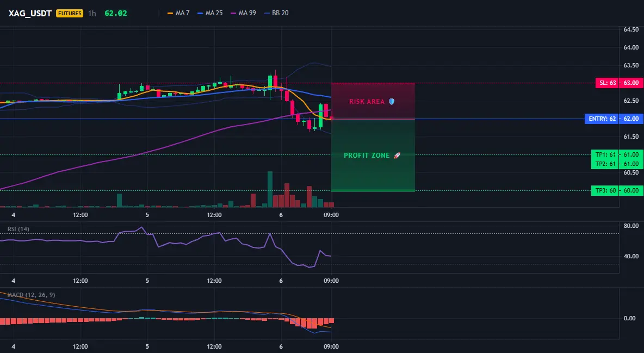This screenshot has height=353, width=644.
Task: Click the TP1: 61 target tag
Action: tap(605, 155)
